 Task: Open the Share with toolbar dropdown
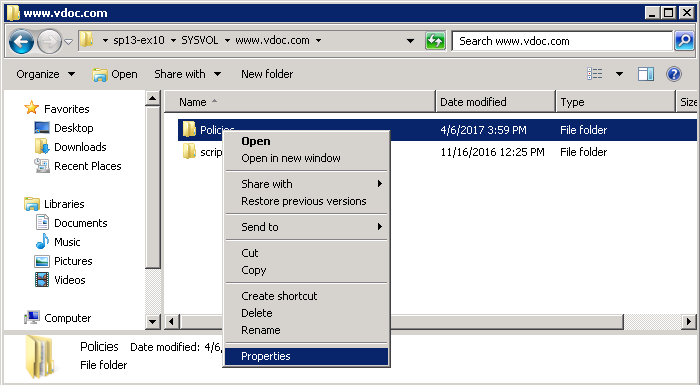pyautogui.click(x=188, y=74)
